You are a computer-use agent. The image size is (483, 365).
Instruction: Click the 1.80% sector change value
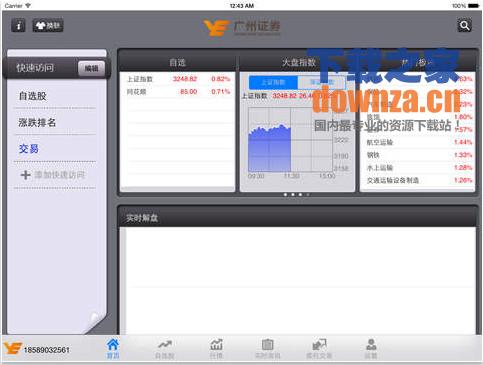pyautogui.click(x=463, y=117)
